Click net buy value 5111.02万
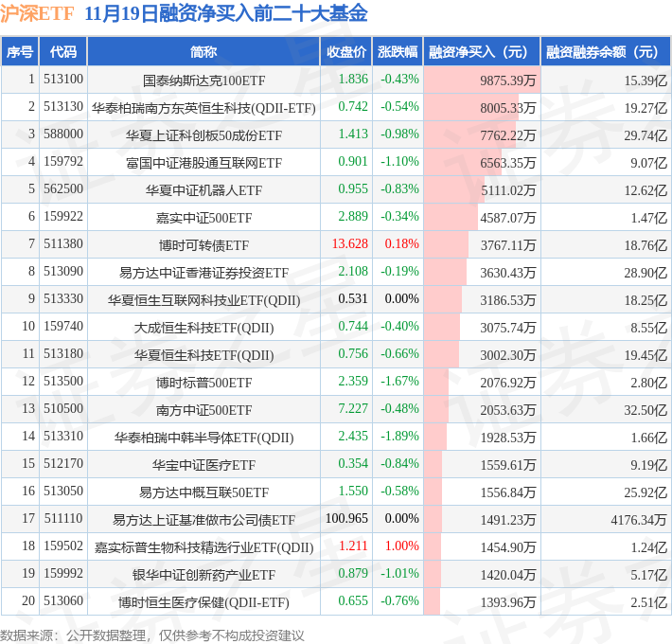Screen dimensions: 672x644 tap(508, 190)
